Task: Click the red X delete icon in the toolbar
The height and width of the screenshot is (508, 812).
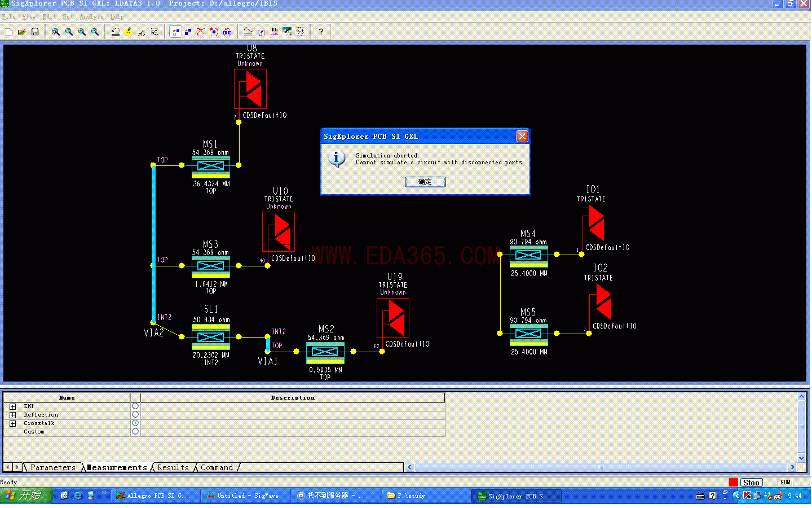Action: [201, 32]
